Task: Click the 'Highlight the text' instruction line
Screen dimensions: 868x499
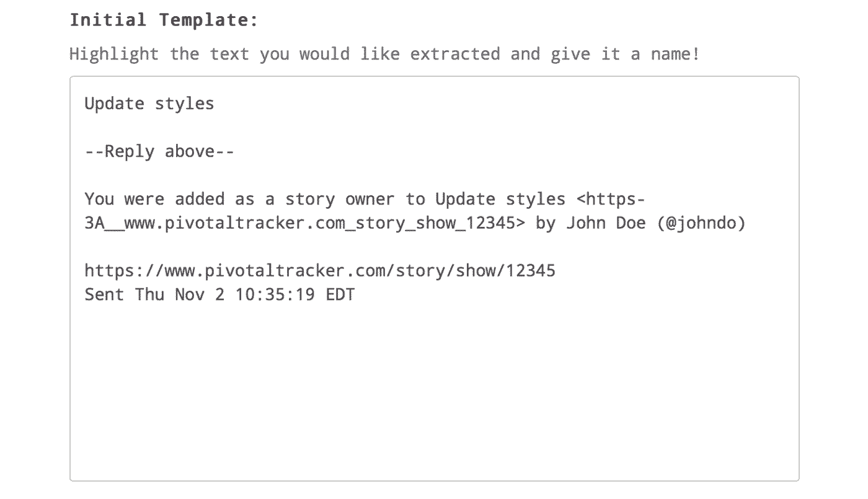Action: pyautogui.click(x=384, y=54)
